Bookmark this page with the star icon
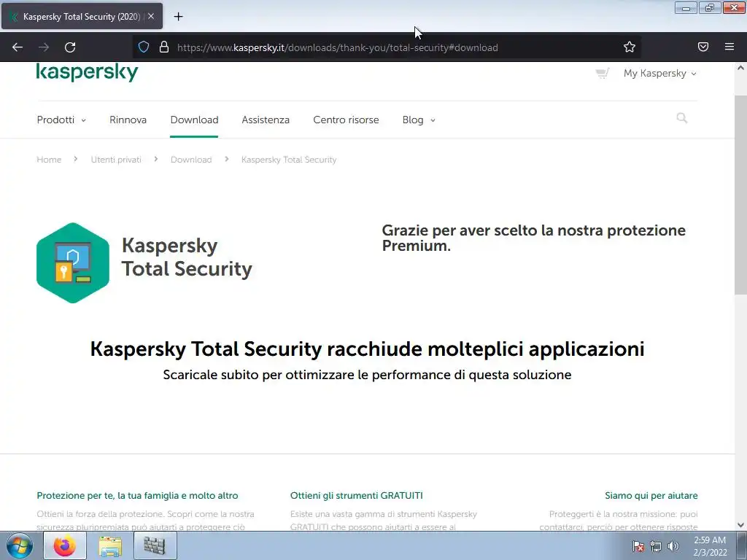747x560 pixels. coord(630,47)
